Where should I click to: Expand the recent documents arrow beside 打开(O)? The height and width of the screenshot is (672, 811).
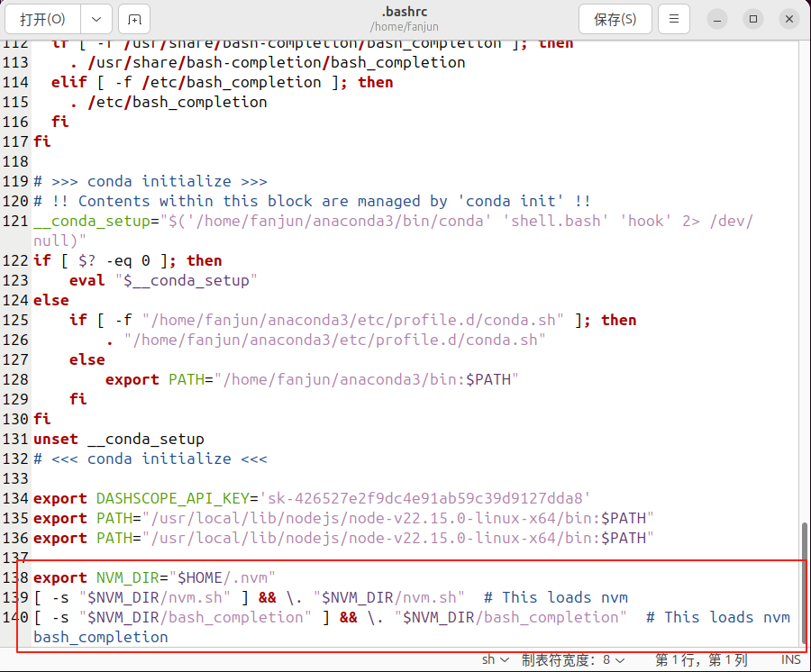(x=96, y=18)
